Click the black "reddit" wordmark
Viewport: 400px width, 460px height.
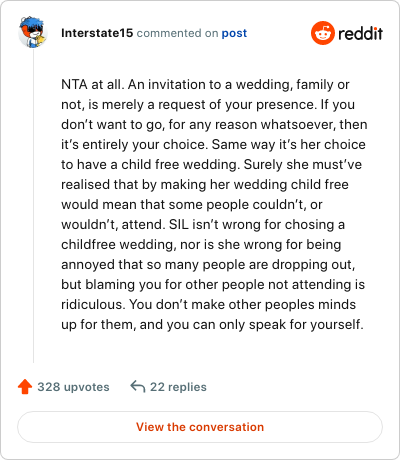[360, 33]
